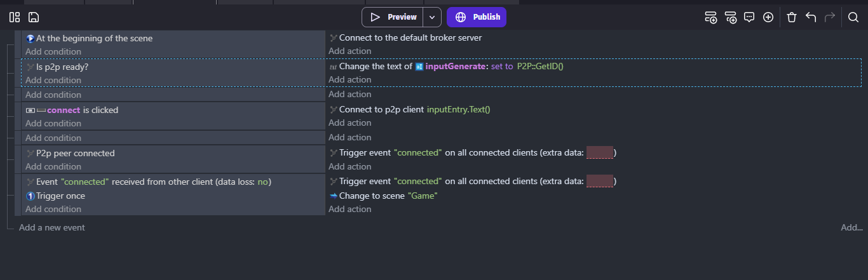Image resolution: width=868 pixels, height=280 pixels.
Task: Click Add action under Change to scene Game
Action: [350, 209]
